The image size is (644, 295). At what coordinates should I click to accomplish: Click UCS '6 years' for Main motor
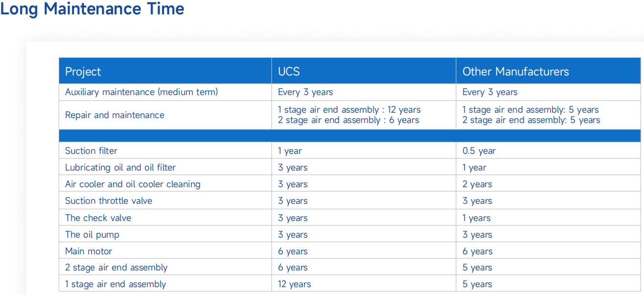(x=293, y=251)
